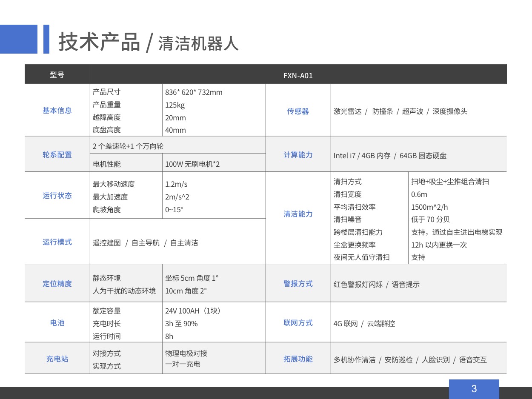Select the 越障高度 label
This screenshot has height=399, width=532.
coord(107,117)
